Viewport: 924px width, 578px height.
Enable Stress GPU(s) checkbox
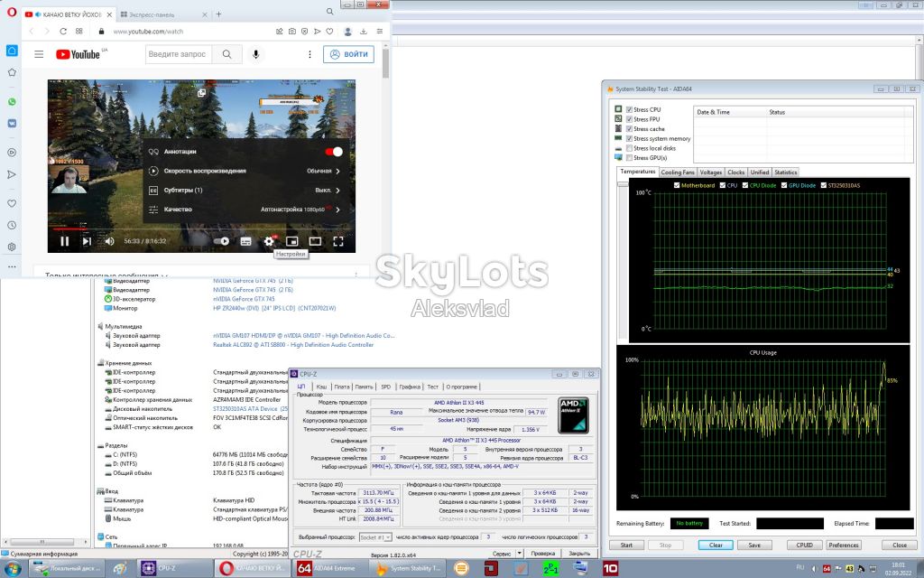[x=629, y=157]
